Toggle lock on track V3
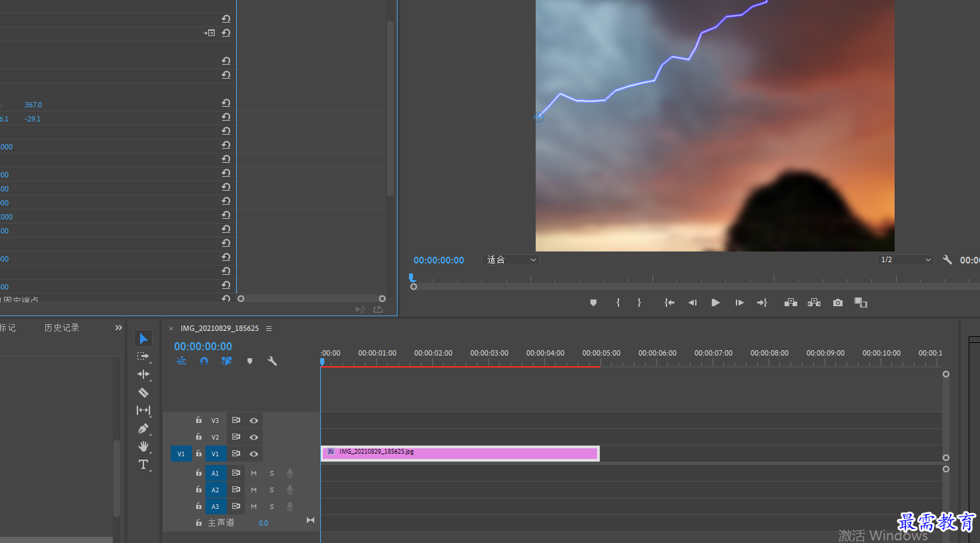Screen dimensions: 980x543 [199, 420]
